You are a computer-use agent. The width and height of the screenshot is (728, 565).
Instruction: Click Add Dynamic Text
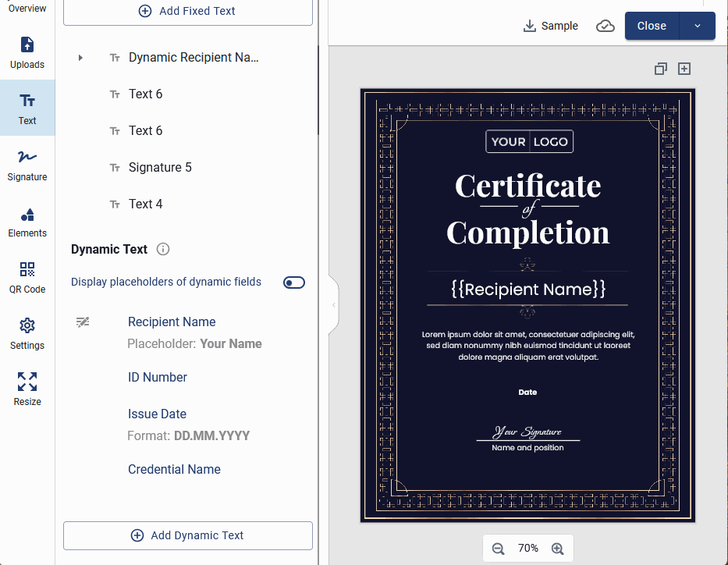coord(187,536)
